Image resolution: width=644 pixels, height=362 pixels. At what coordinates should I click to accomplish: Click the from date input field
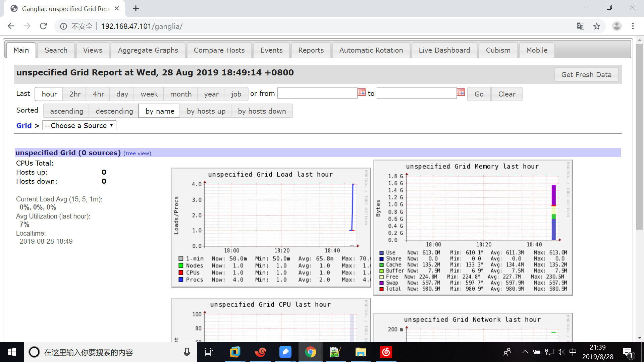[317, 94]
